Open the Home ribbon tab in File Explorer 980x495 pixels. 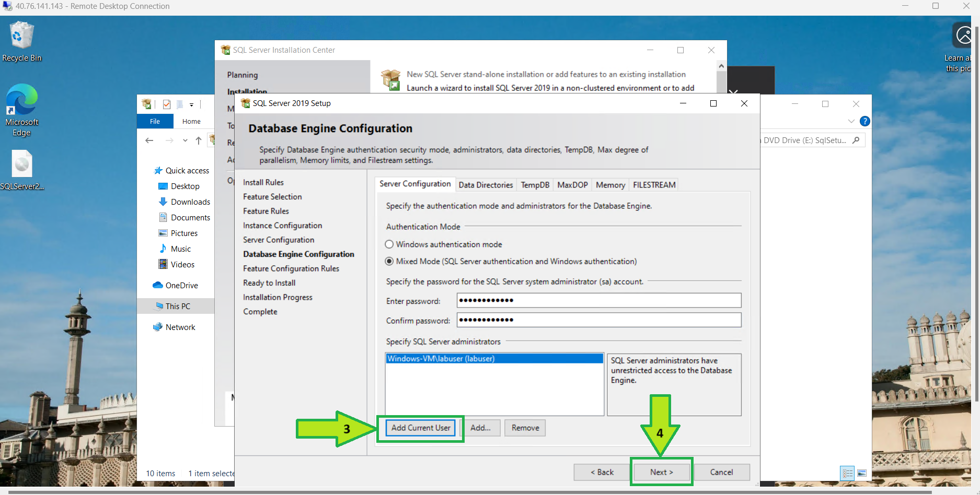[191, 121]
